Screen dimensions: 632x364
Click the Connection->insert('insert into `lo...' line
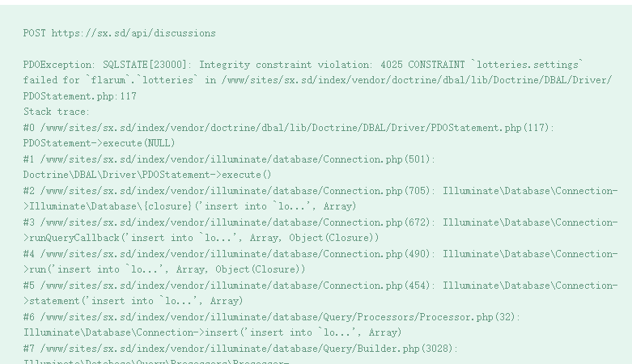pos(212,332)
